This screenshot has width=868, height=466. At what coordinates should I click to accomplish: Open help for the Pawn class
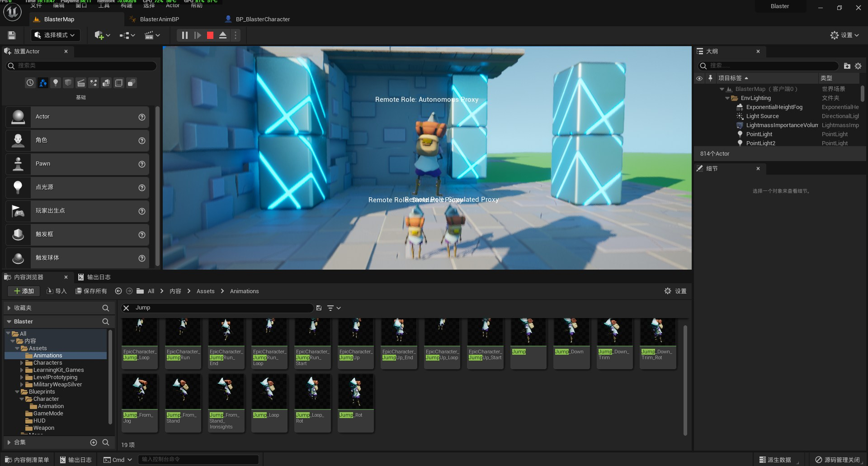[142, 164]
